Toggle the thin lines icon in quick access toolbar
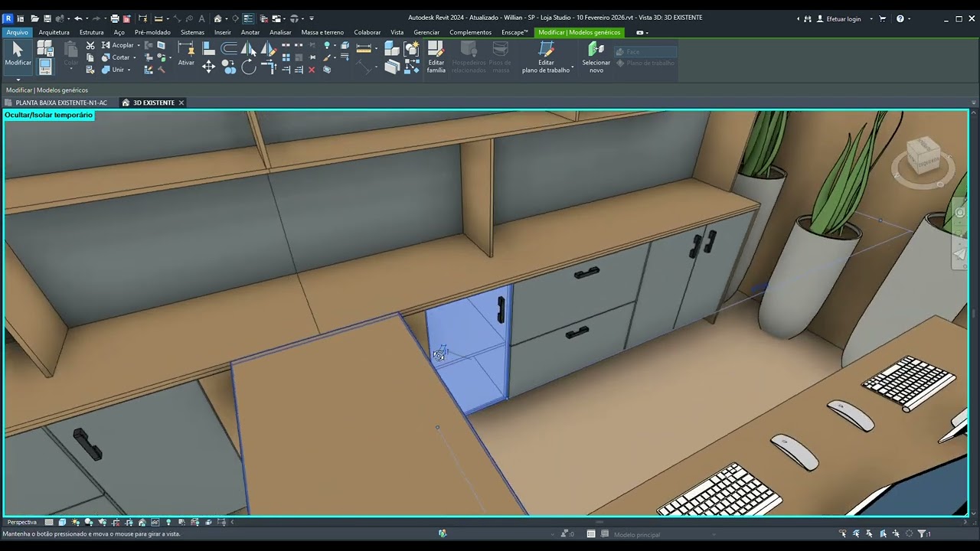980x551 pixels. coord(249,18)
